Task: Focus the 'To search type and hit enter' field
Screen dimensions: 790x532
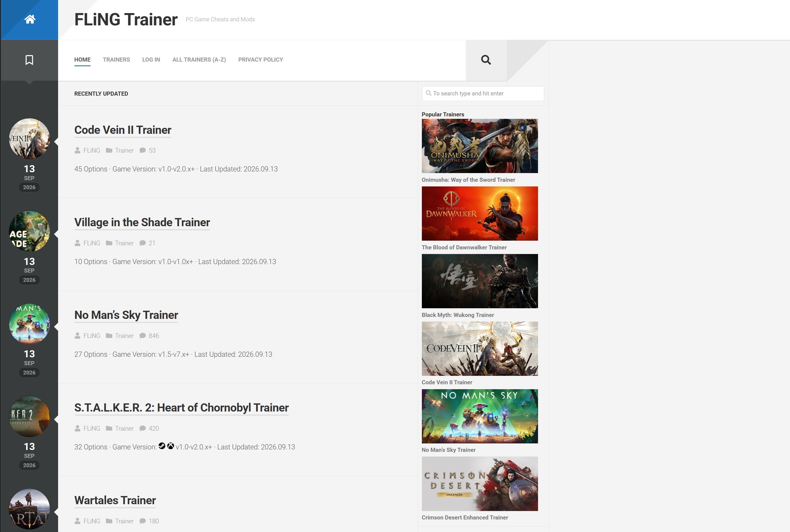Action: click(x=483, y=93)
